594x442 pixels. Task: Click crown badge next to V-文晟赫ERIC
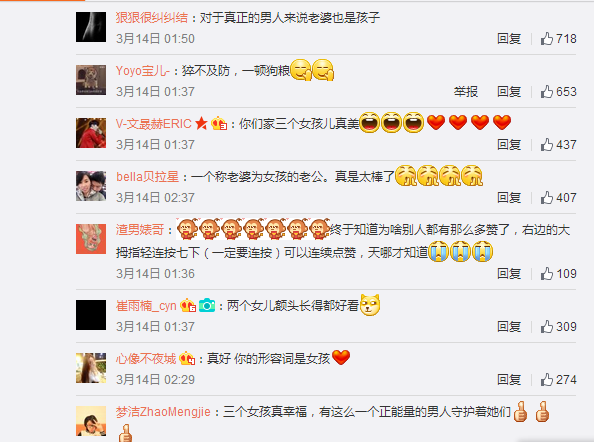[219, 123]
